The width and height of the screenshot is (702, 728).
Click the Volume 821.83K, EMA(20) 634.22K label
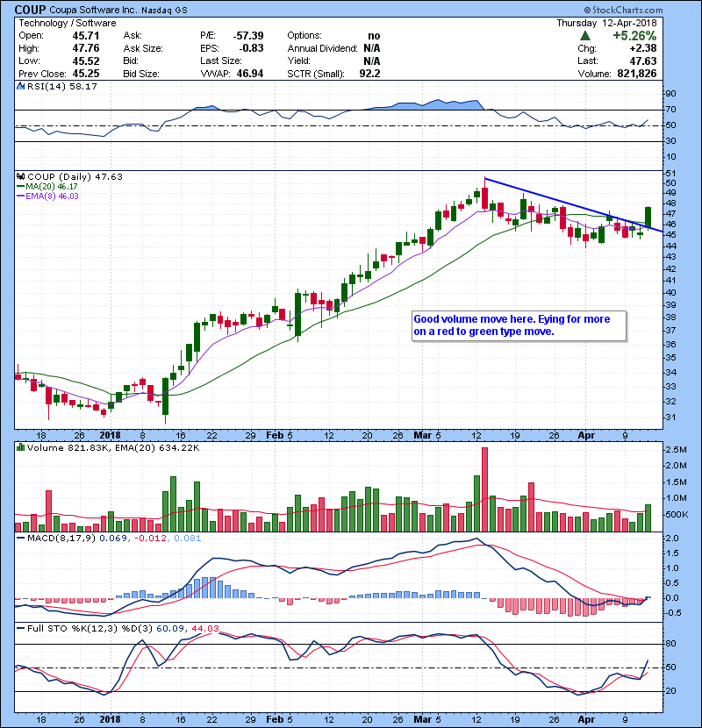(113, 448)
